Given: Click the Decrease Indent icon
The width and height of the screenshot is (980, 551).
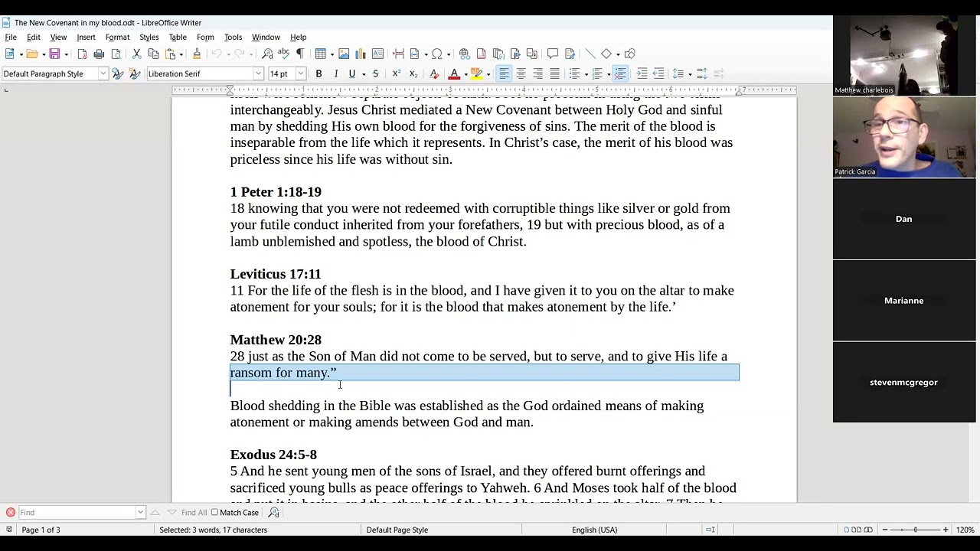Looking at the screenshot, I should [659, 73].
